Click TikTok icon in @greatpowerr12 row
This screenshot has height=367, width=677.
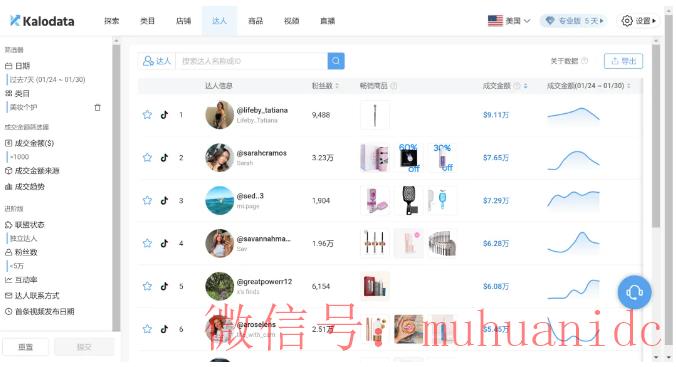[x=164, y=286]
